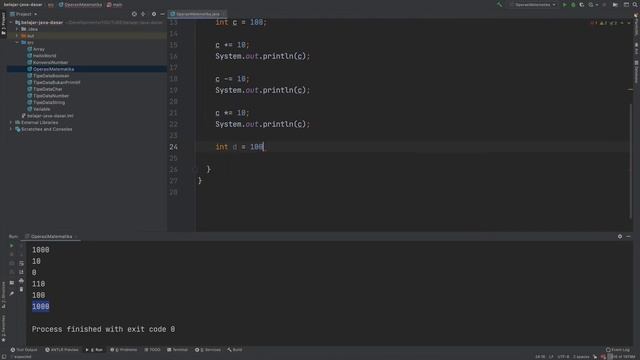Click the OperasiMatematika.java editor tab
This screenshot has height=360, width=640.
[x=198, y=14]
